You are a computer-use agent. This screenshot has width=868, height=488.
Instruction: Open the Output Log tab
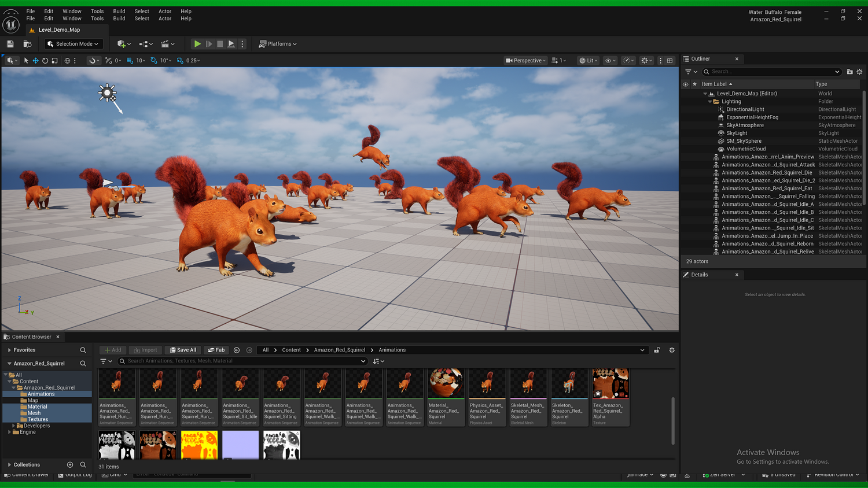point(75,475)
